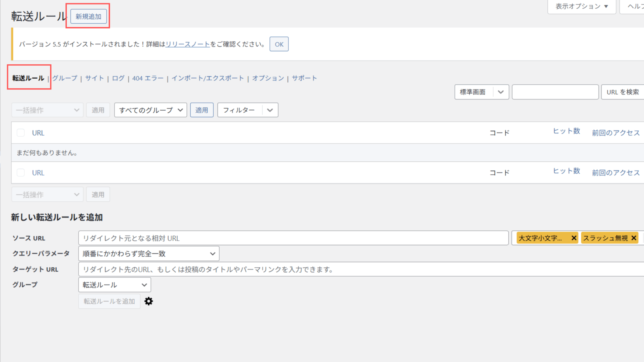The image size is (644, 362).
Task: Dismiss the version notice with OK
Action: tap(279, 44)
